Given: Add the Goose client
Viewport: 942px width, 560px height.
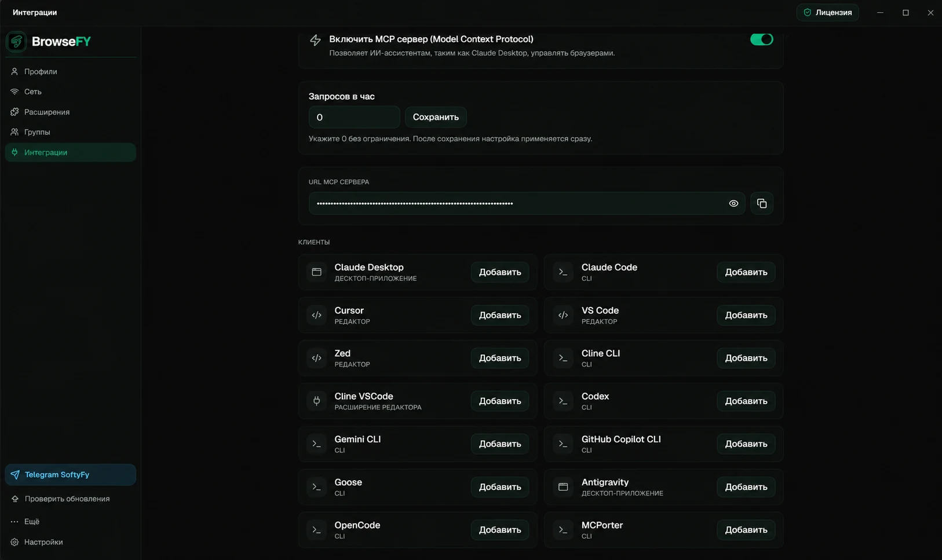Looking at the screenshot, I should click(500, 486).
